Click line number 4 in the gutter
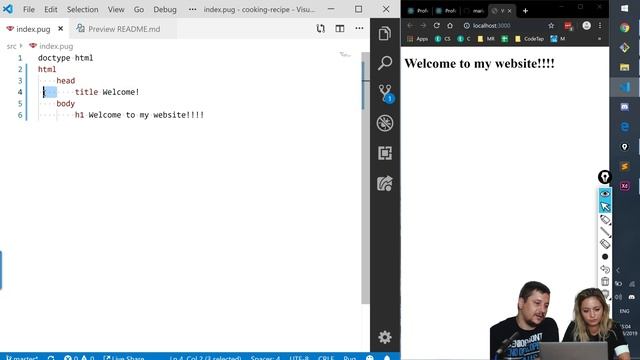Image resolution: width=640 pixels, height=360 pixels. (x=20, y=92)
